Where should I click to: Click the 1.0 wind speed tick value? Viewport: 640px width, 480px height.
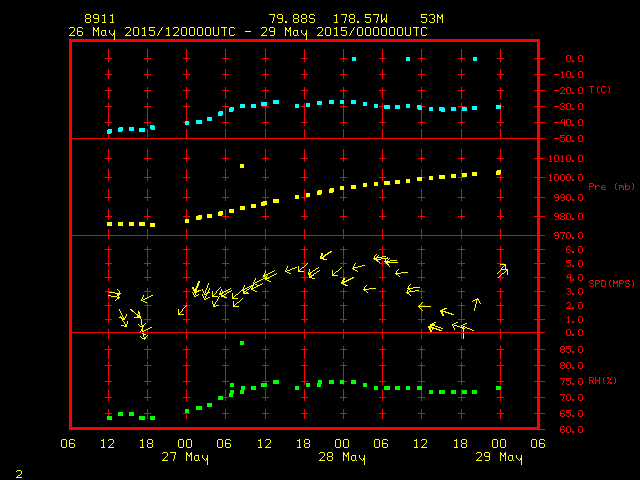574,320
